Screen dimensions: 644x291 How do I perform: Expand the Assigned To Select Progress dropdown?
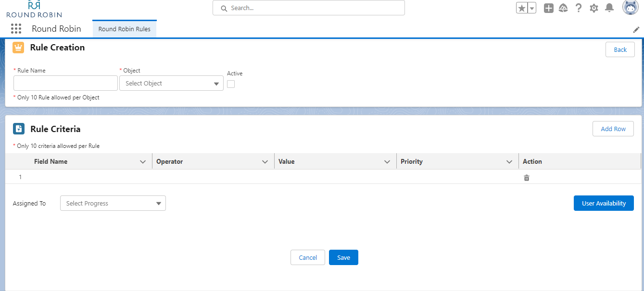point(113,204)
